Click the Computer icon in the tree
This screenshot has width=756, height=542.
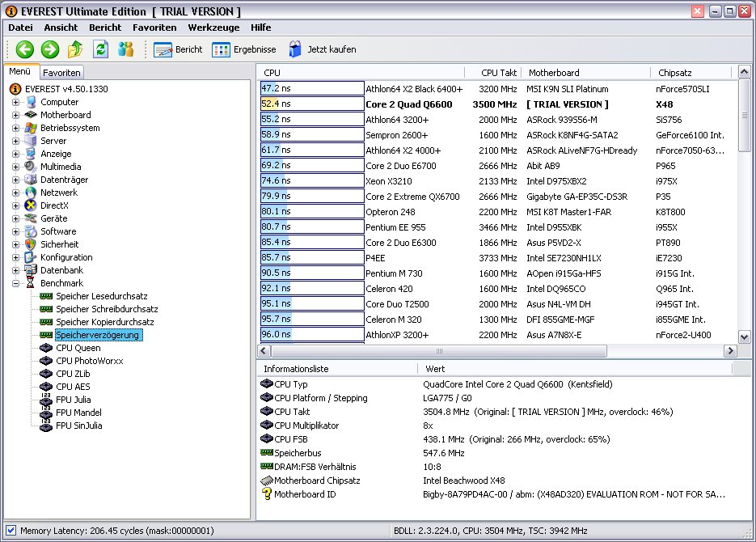[31, 102]
